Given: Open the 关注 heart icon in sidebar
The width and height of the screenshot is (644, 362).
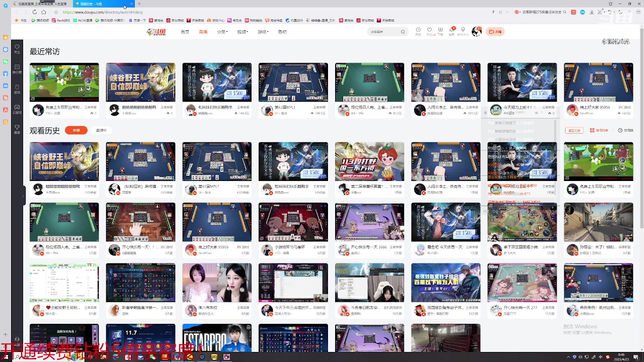Looking at the screenshot, I should click(x=17, y=49).
